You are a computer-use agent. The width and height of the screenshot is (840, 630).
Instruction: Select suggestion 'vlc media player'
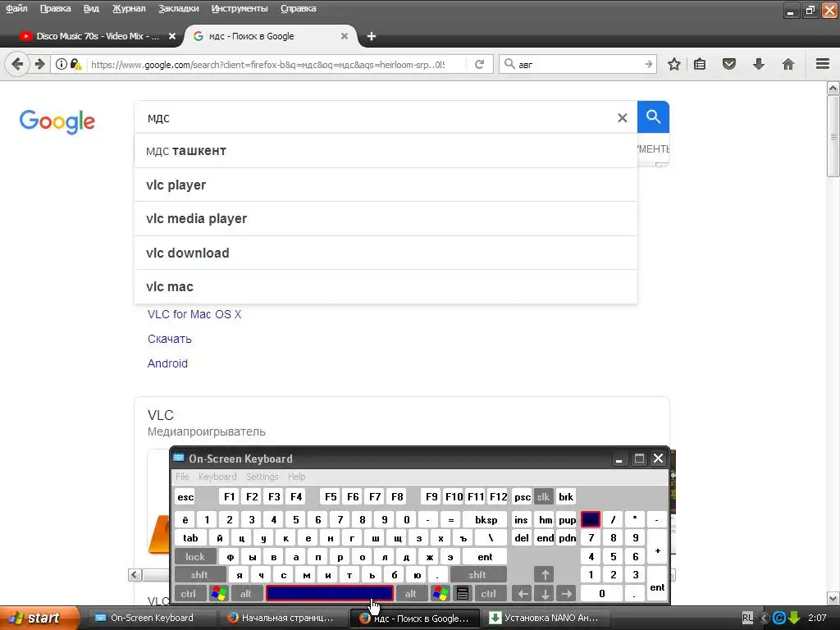[x=386, y=218]
